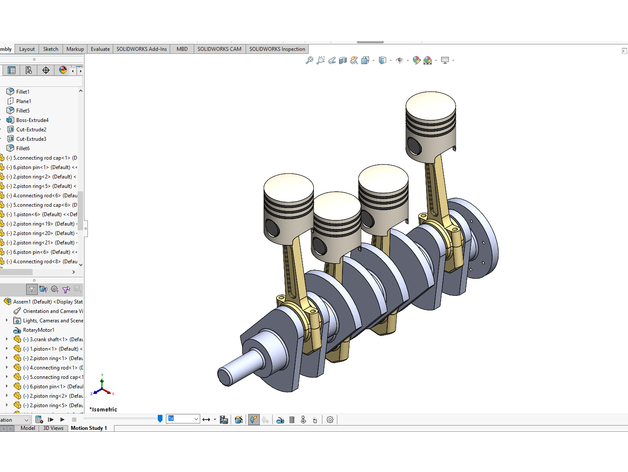Click the motion timeline playback slider handle
Screen dimensions: 628x472
[160, 419]
